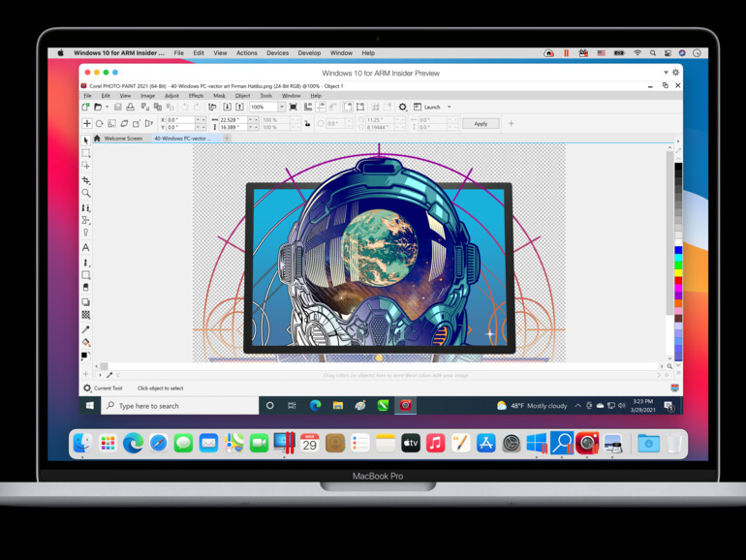
Task: Click the width value stepper arrows
Action: (x=253, y=120)
